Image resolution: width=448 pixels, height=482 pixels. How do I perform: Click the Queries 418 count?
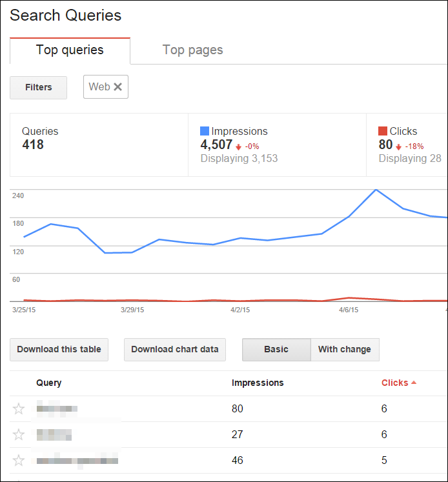(x=33, y=145)
